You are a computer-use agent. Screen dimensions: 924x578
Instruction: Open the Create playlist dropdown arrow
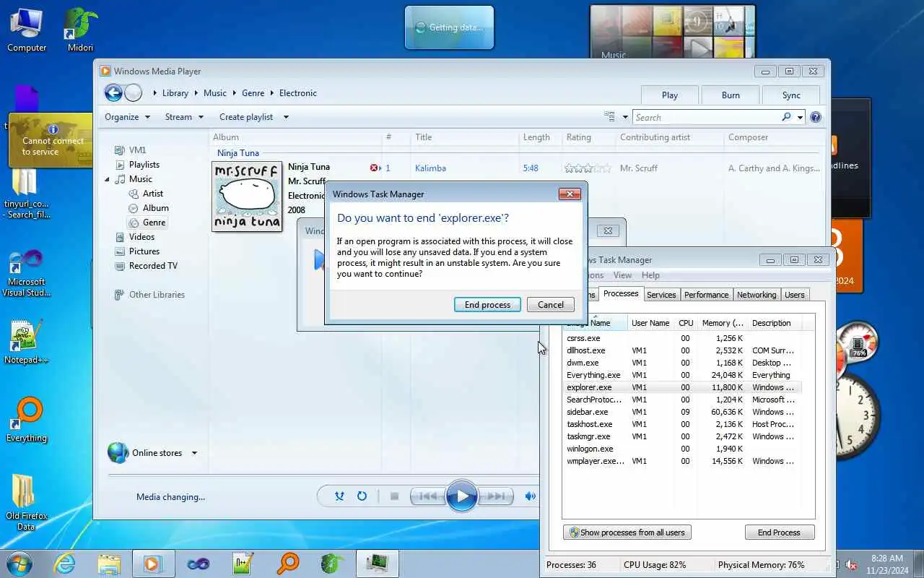coord(286,117)
